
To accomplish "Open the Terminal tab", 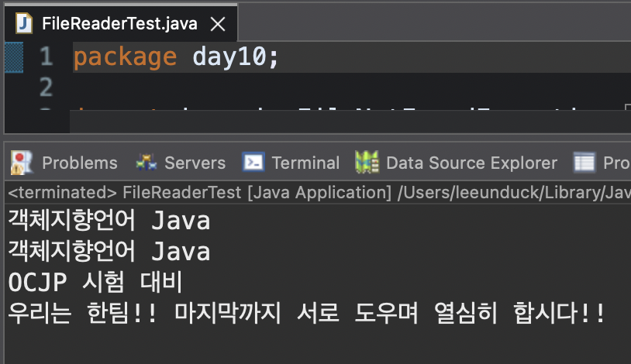I will [x=291, y=163].
